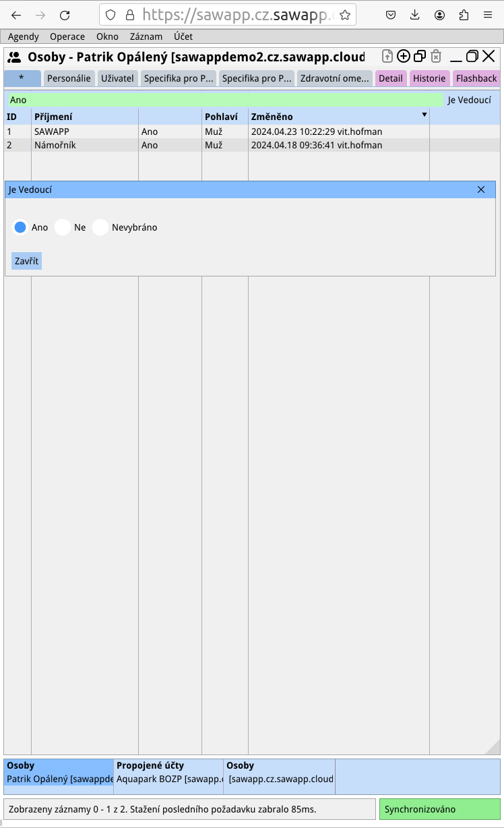Click the duplicate record icon

tap(420, 57)
